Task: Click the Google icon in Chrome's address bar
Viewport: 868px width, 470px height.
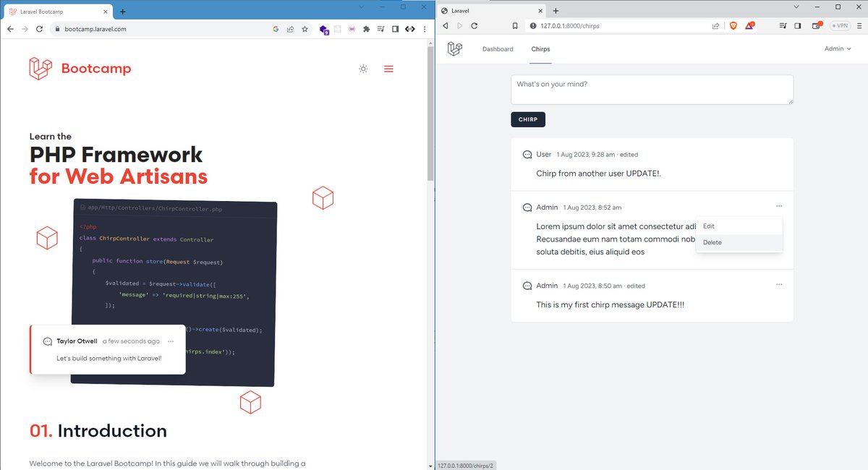Action: click(276, 29)
